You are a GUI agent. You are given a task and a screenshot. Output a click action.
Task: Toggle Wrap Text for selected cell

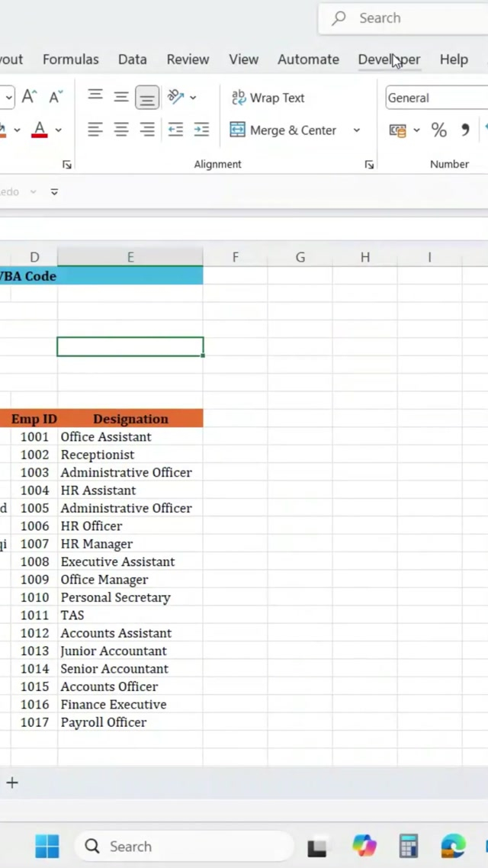pyautogui.click(x=268, y=98)
